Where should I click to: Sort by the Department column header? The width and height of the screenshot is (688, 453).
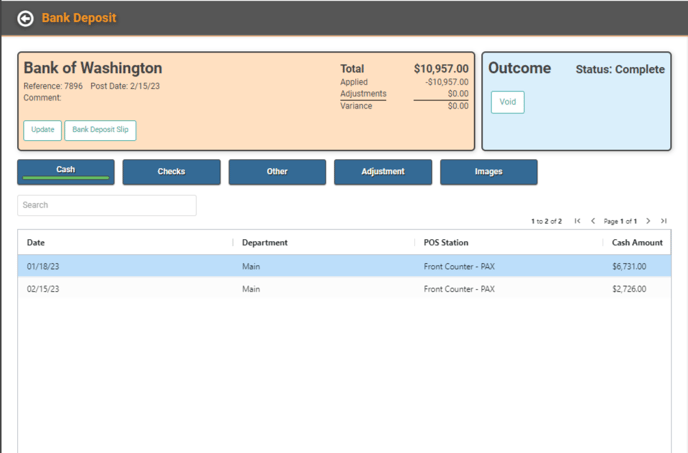coord(264,243)
